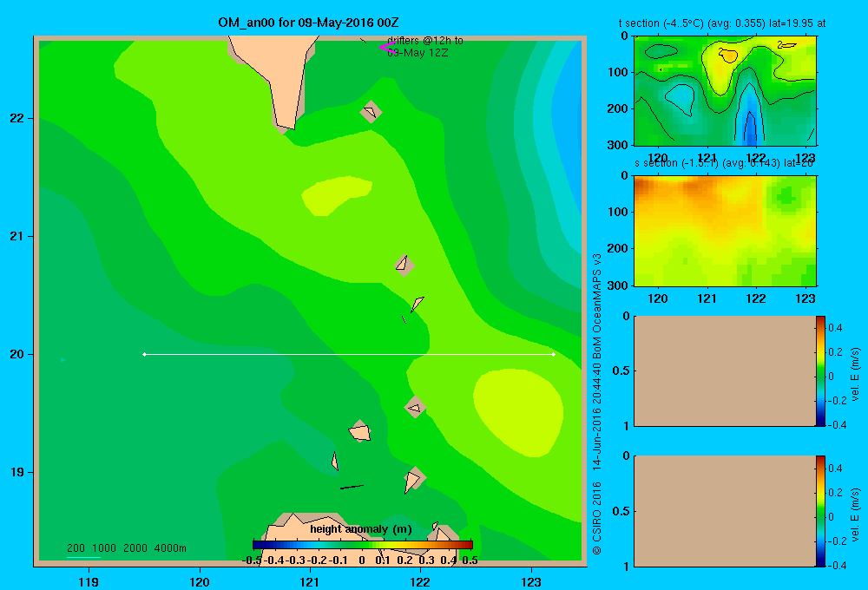The height and width of the screenshot is (590, 868).
Task: Click the lower empty velocity panel
Action: [x=725, y=511]
